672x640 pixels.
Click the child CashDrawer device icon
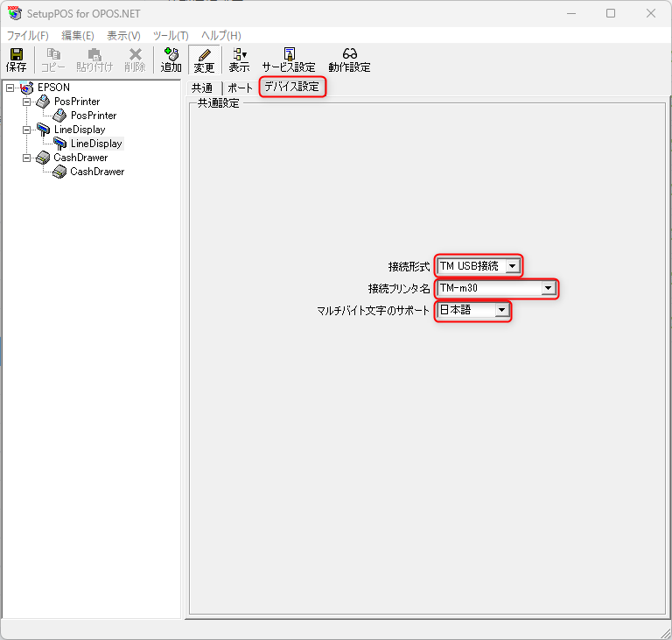point(59,172)
